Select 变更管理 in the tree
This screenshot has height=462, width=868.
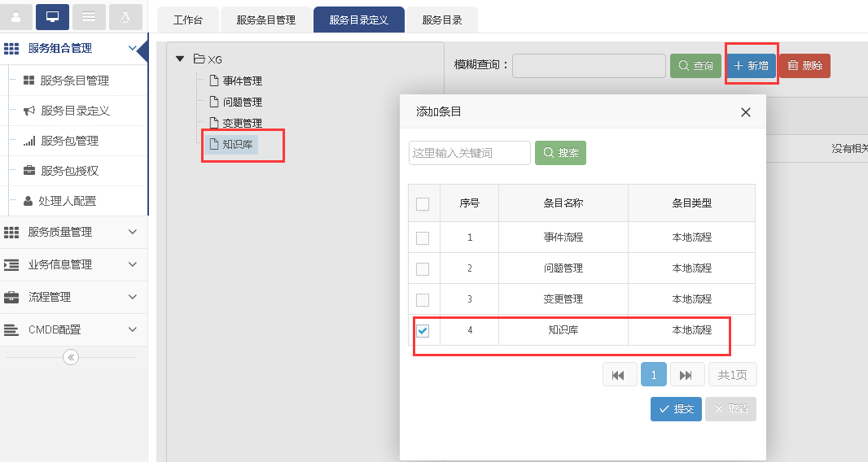pyautogui.click(x=242, y=124)
